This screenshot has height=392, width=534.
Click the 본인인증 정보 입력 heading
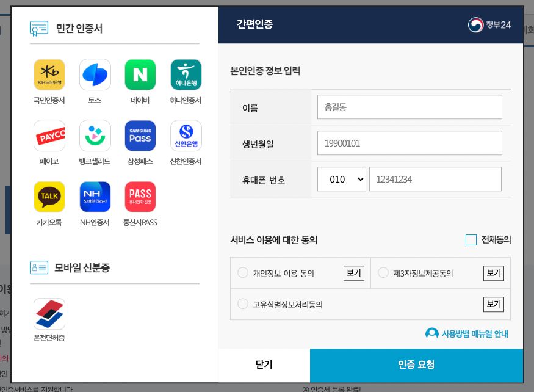[x=265, y=71]
